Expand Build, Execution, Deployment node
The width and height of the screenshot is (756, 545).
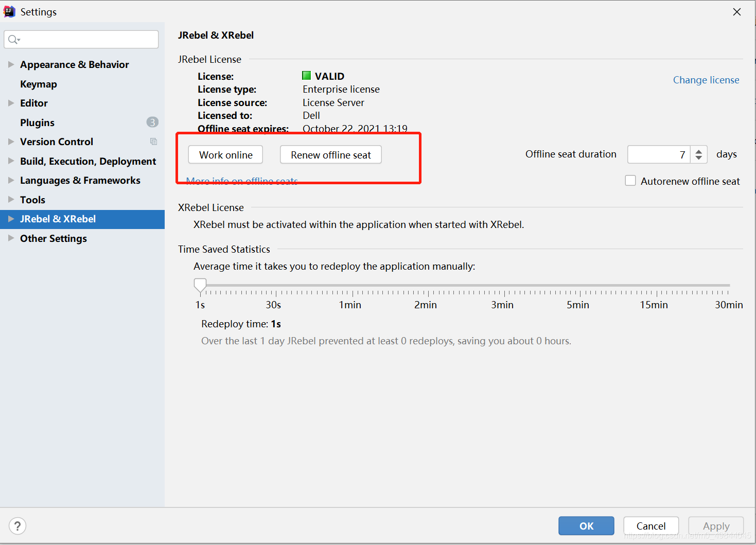pyautogui.click(x=11, y=161)
